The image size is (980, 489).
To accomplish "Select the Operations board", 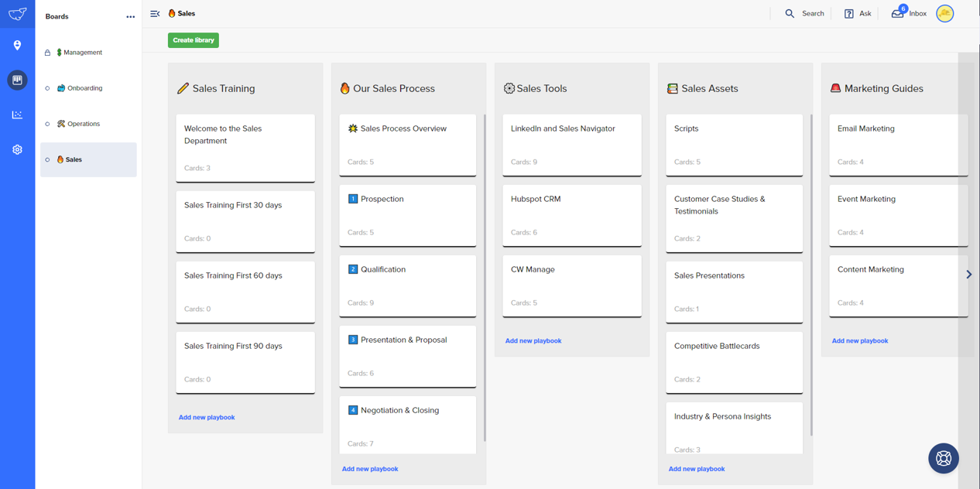I will (83, 124).
